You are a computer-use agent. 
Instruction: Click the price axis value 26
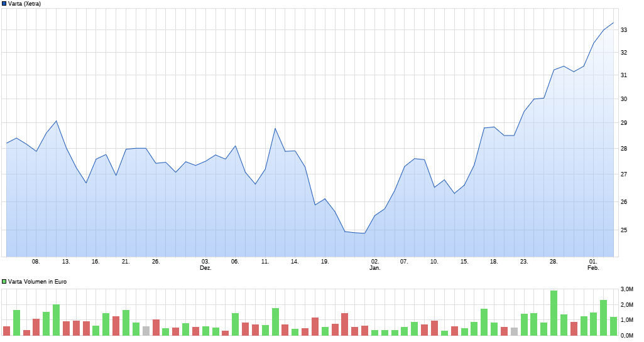(x=623, y=202)
